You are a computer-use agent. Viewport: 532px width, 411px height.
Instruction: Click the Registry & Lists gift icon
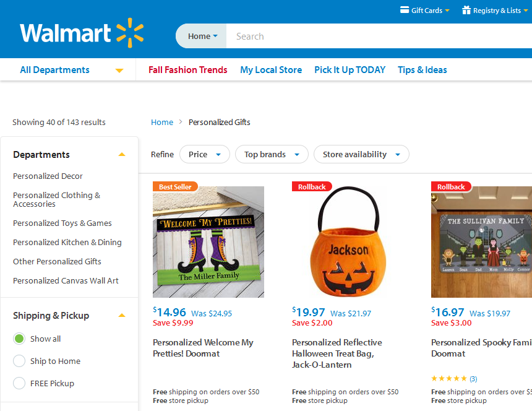click(466, 10)
